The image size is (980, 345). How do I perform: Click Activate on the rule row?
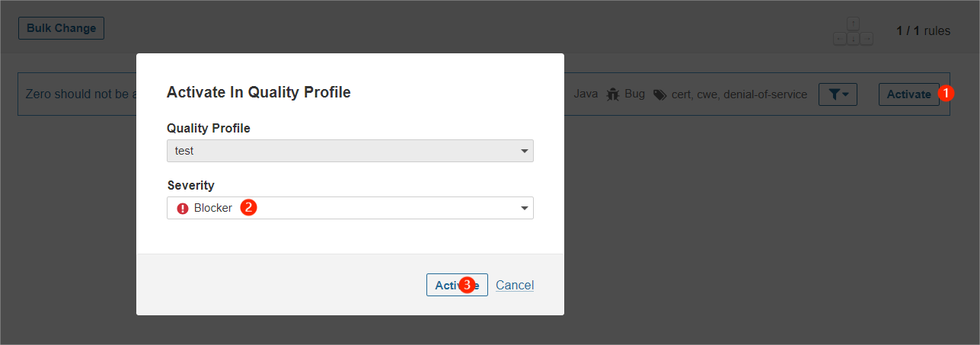pyautogui.click(x=909, y=94)
